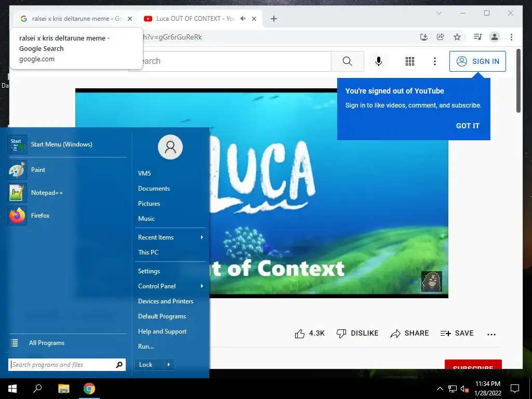Click the more actions ellipsis under video
532x399 pixels.
(491, 334)
